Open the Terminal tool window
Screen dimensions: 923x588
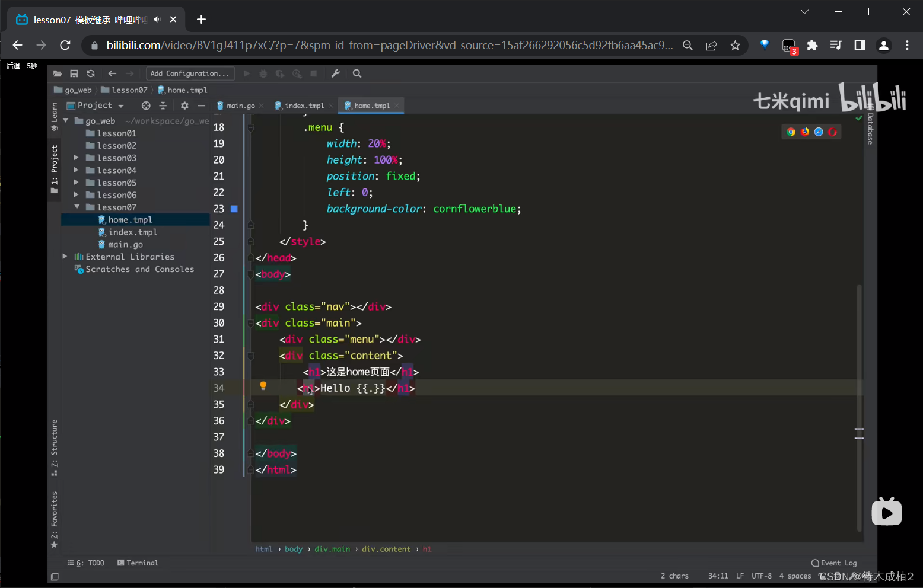click(138, 563)
